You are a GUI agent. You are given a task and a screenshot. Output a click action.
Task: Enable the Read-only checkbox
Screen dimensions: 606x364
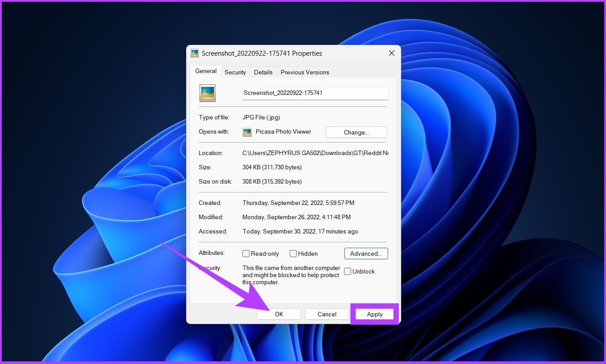pos(246,254)
